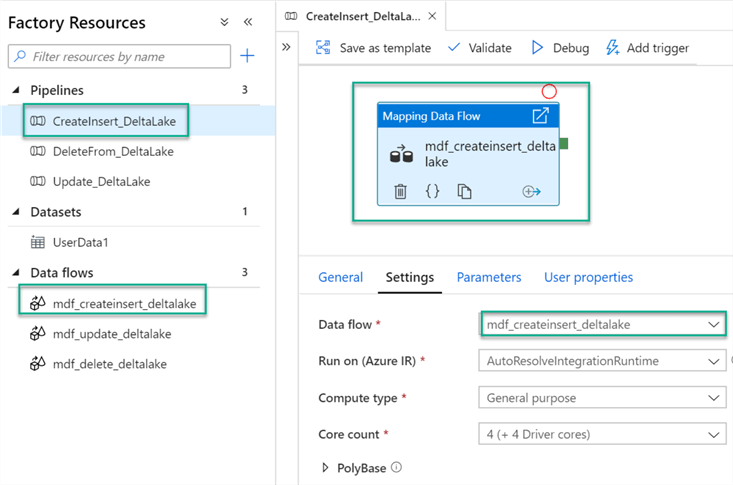Viewport: 733px width, 485px height.
Task: Open the Data flow dropdown
Action: click(x=603, y=325)
